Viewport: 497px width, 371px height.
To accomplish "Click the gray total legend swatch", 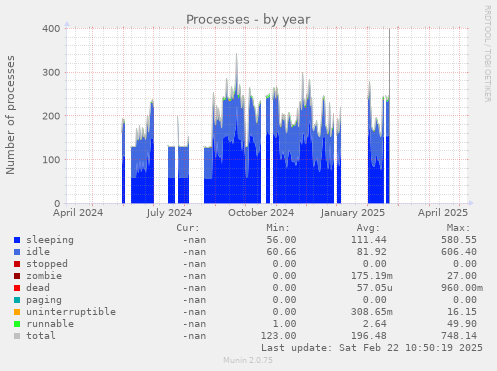I will pyautogui.click(x=17, y=336).
